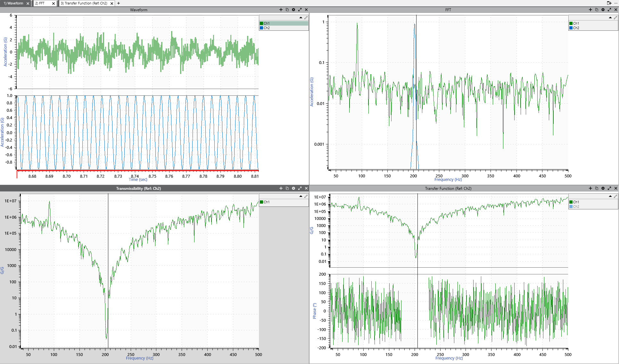Image resolution: width=619 pixels, height=364 pixels.
Task: Add a trace to the Waveform pane with plus
Action: 281,10
